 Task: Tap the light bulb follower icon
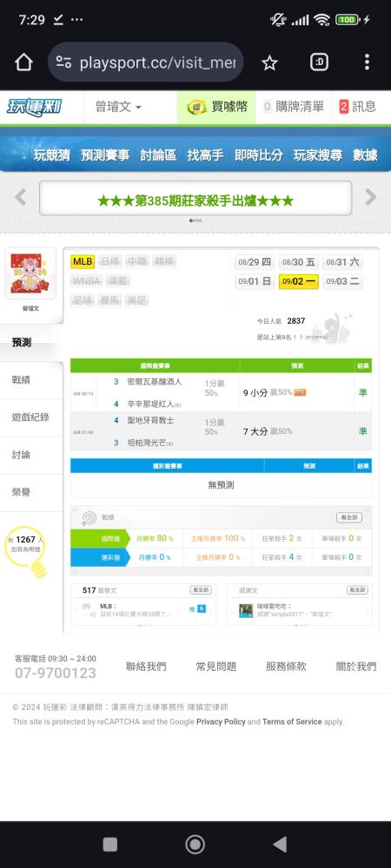25,550
